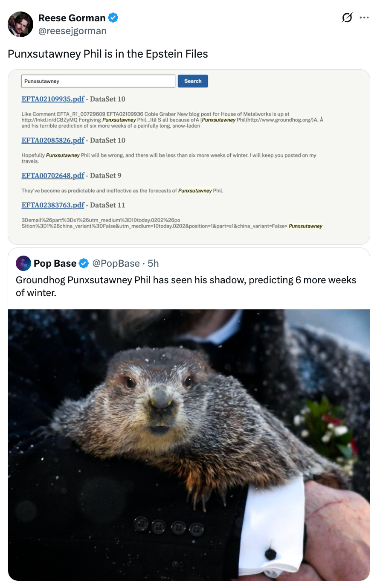Image resolution: width=377 pixels, height=588 pixels.
Task: Click the 5h timestamp on quoted post
Action: [153, 264]
